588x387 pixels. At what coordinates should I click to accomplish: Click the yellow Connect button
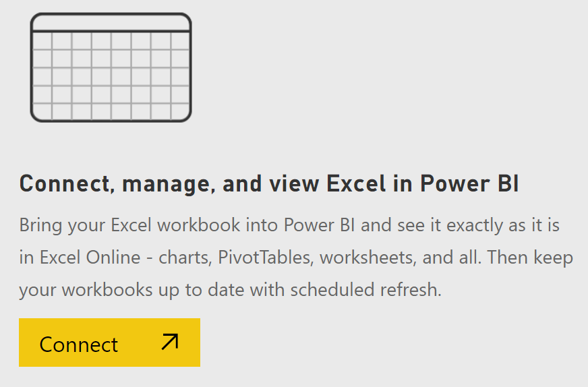tap(109, 343)
